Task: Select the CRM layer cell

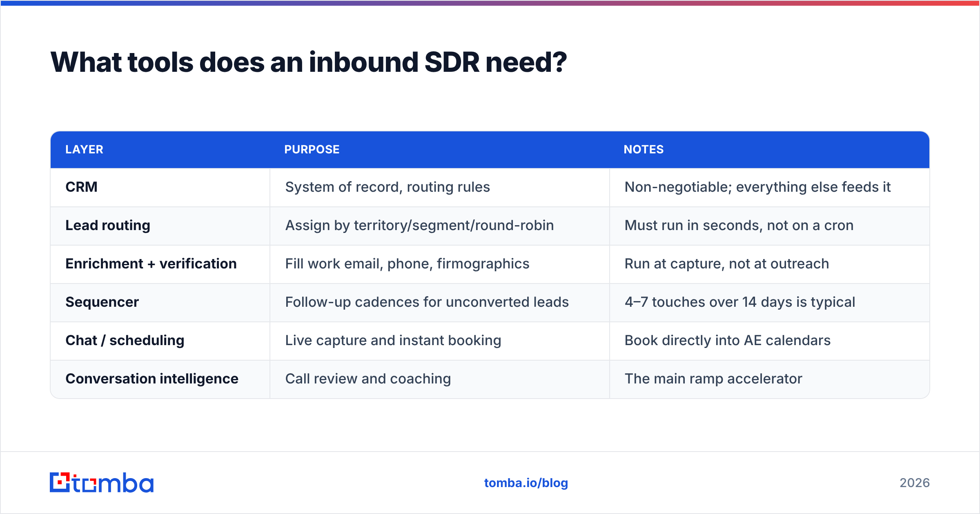Action: [x=160, y=187]
